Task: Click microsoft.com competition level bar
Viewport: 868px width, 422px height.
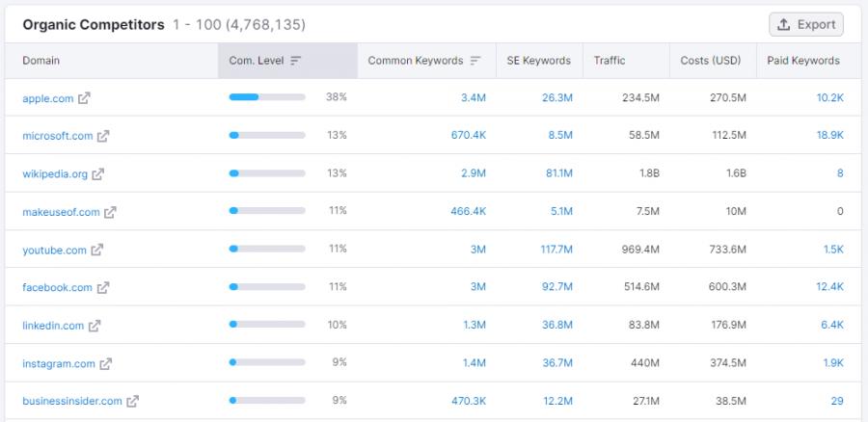Action: coord(267,135)
